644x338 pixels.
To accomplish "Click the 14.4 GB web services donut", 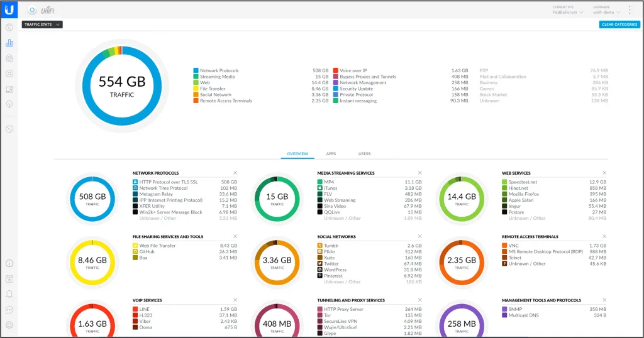I will pos(462,199).
